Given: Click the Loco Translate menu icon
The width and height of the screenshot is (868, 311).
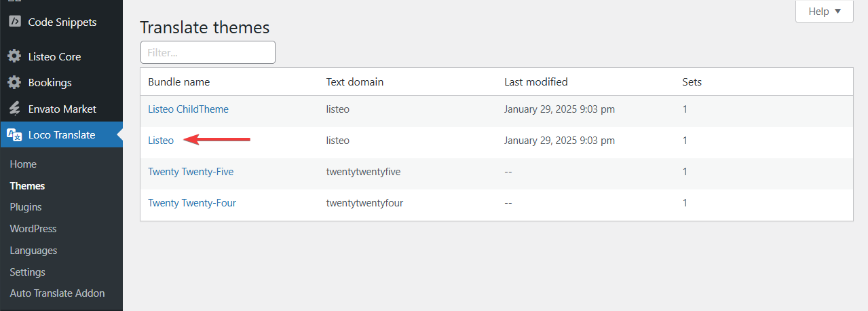Looking at the screenshot, I should pos(14,134).
